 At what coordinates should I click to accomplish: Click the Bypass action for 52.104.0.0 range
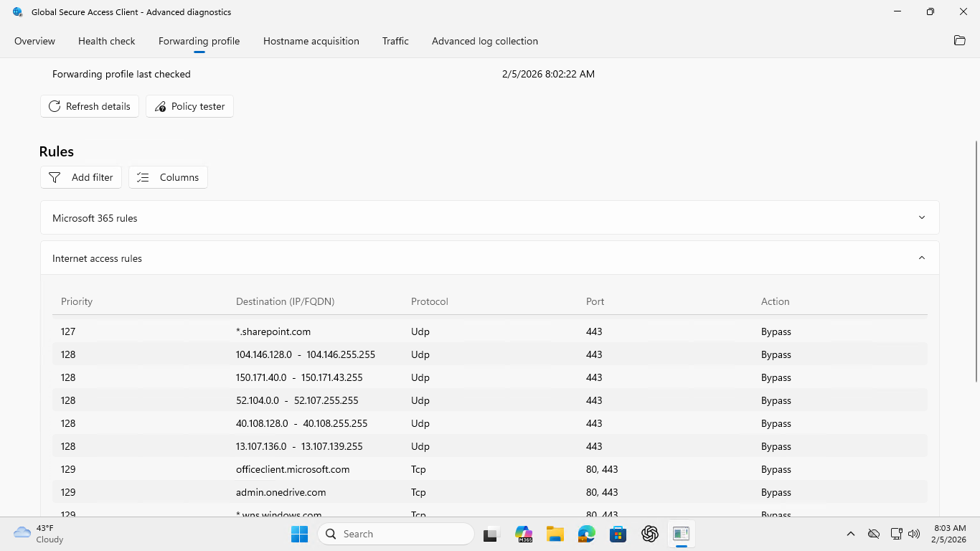tap(776, 400)
